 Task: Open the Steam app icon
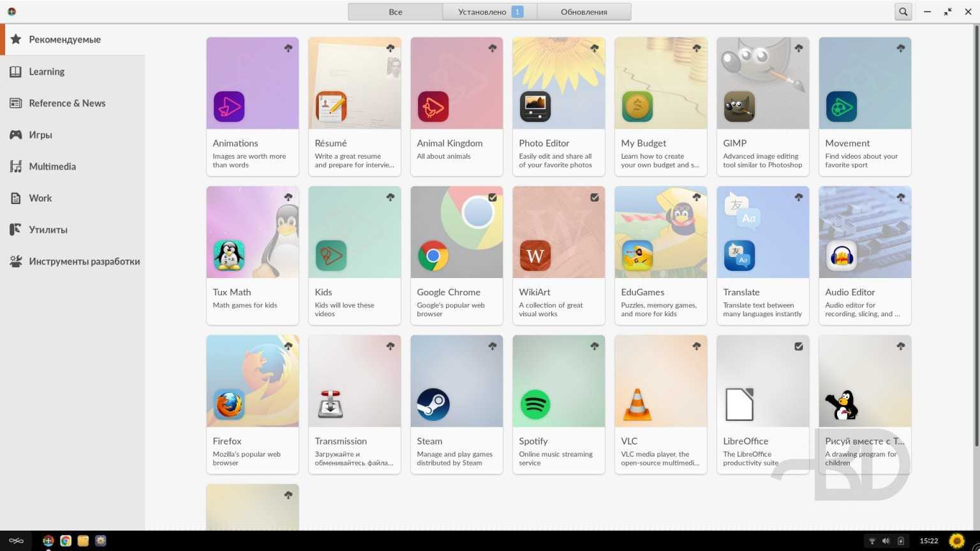[x=433, y=404]
